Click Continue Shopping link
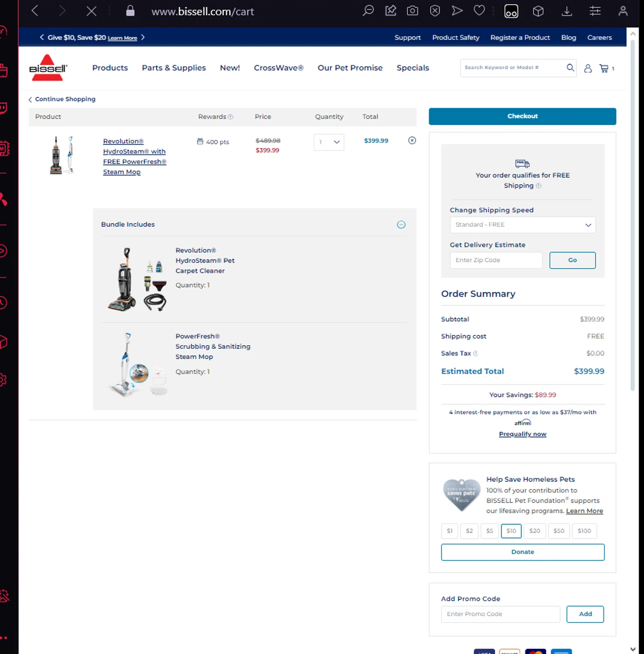This screenshot has width=644, height=654. point(62,99)
